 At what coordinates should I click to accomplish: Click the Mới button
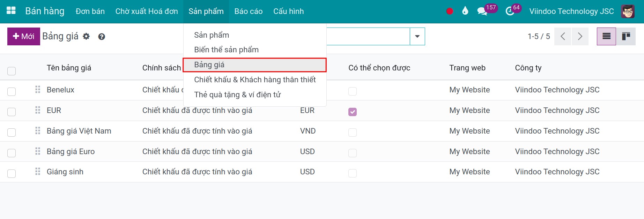click(24, 36)
